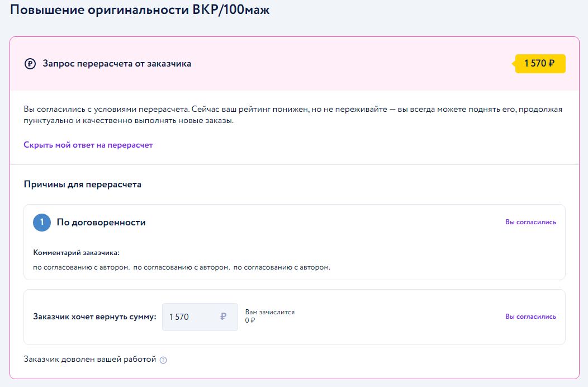Click the 'Вам зачислится 0 ₽' text
The width and height of the screenshot is (588, 387).
click(x=269, y=316)
